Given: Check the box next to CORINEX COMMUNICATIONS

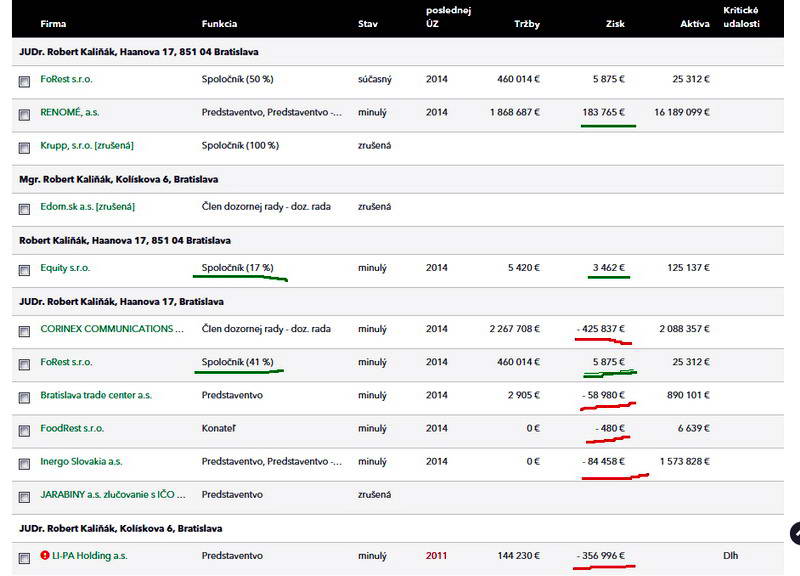Looking at the screenshot, I should tap(24, 331).
